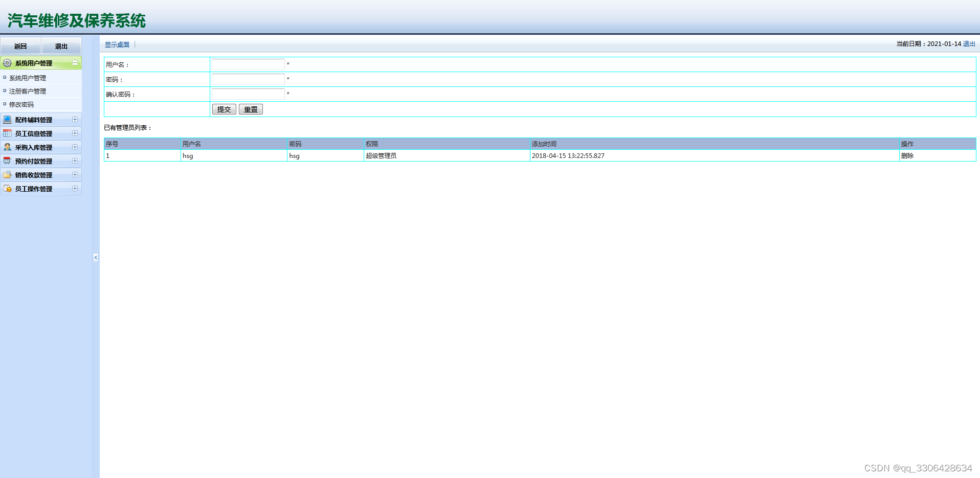Open the 预约付款管理 menu header
Screen dimensions: 980x478
pyautogui.click(x=41, y=161)
